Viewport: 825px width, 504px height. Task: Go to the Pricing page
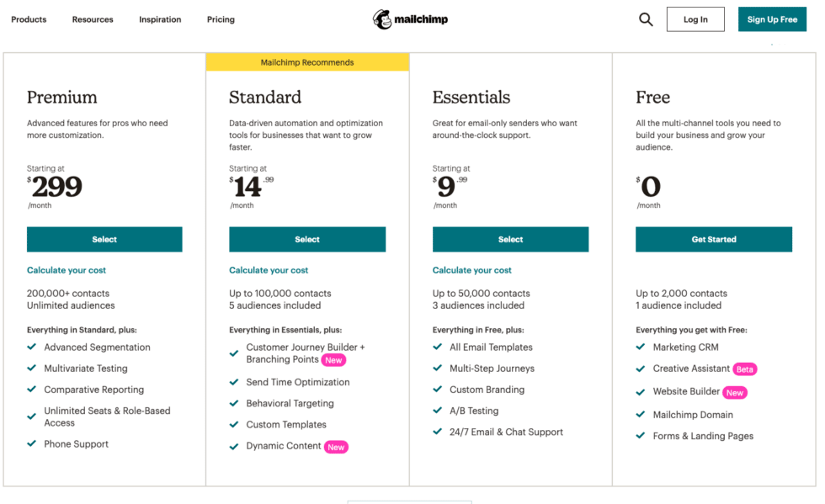(221, 19)
